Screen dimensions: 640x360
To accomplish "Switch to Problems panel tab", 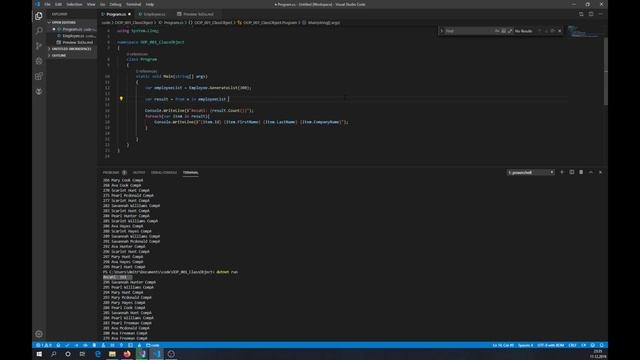I will coord(114,173).
